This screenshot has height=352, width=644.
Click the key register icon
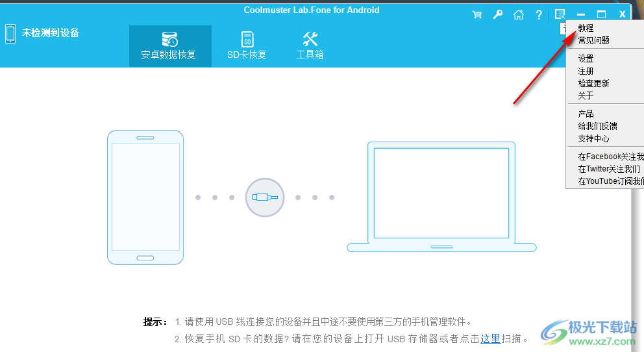click(x=498, y=15)
